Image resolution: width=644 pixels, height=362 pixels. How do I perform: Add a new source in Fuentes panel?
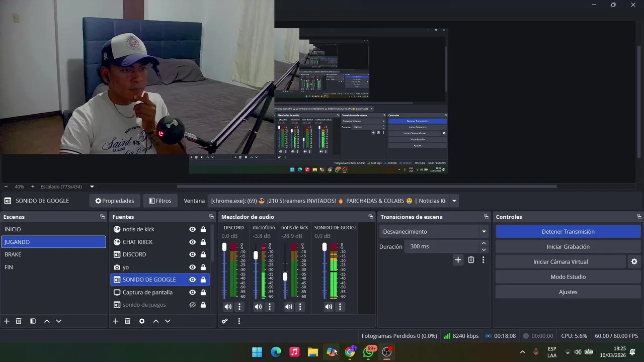click(x=116, y=321)
